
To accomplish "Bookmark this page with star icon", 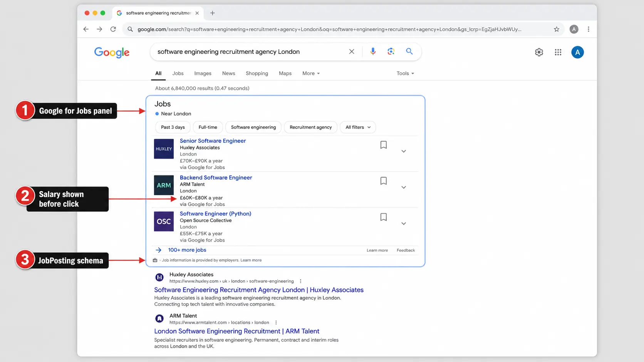I will click(557, 29).
